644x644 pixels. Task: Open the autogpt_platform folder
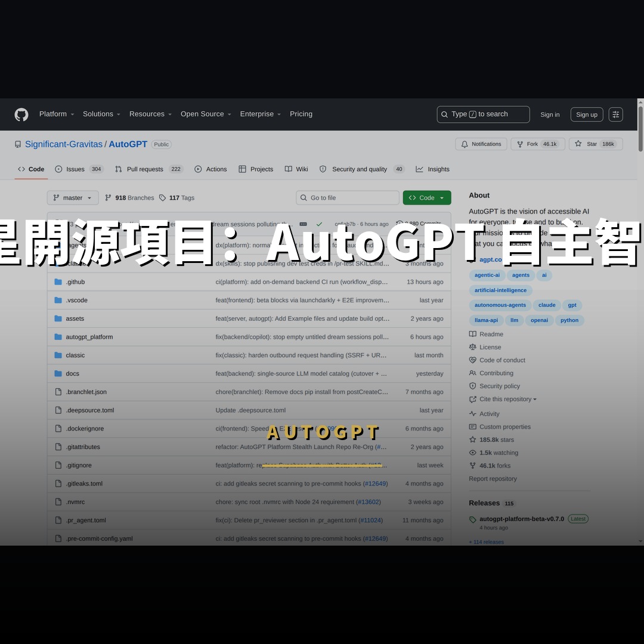[89, 337]
